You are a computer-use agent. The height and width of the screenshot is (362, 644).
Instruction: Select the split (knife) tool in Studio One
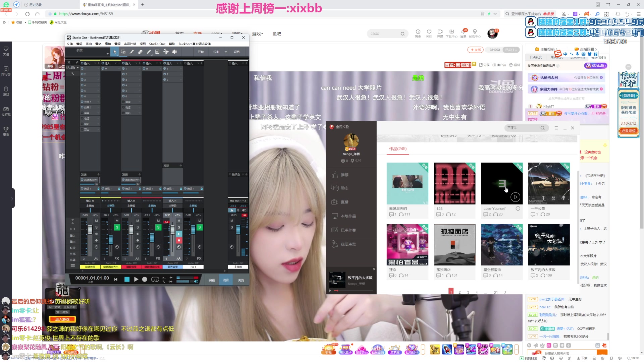point(132,52)
